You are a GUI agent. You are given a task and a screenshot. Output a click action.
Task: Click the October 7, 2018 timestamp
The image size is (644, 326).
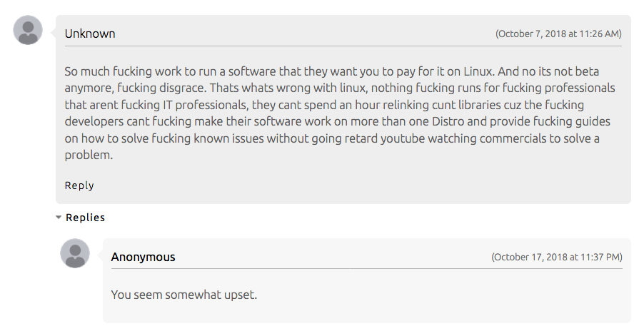point(558,34)
